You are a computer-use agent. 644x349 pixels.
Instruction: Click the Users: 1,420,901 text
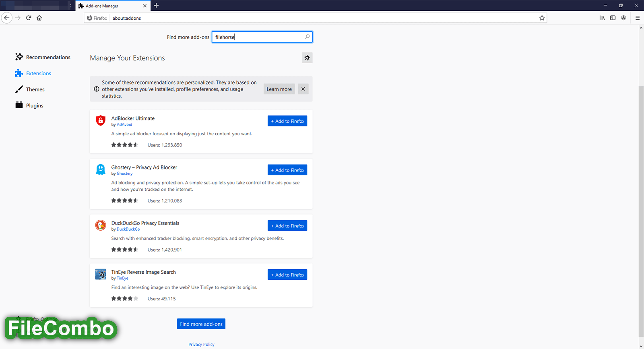tap(165, 250)
